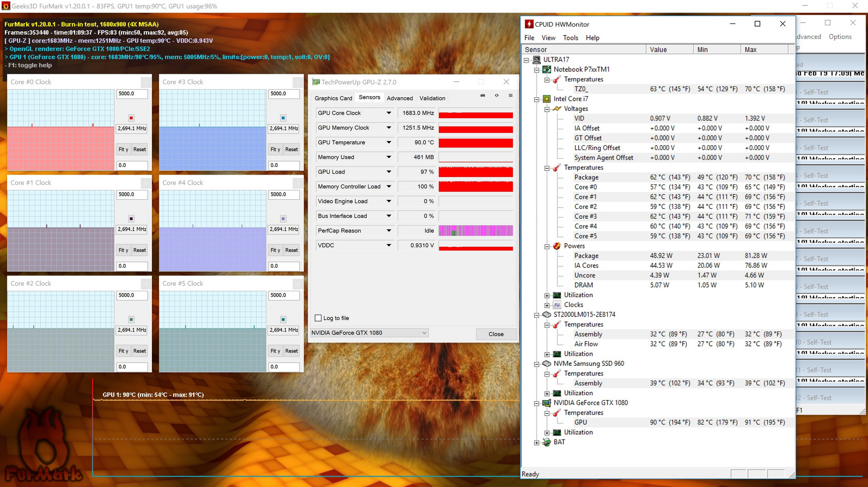Click the 5000.0 max field in Core #4 Clock
Screen dimensions: 868x487
click(x=284, y=194)
